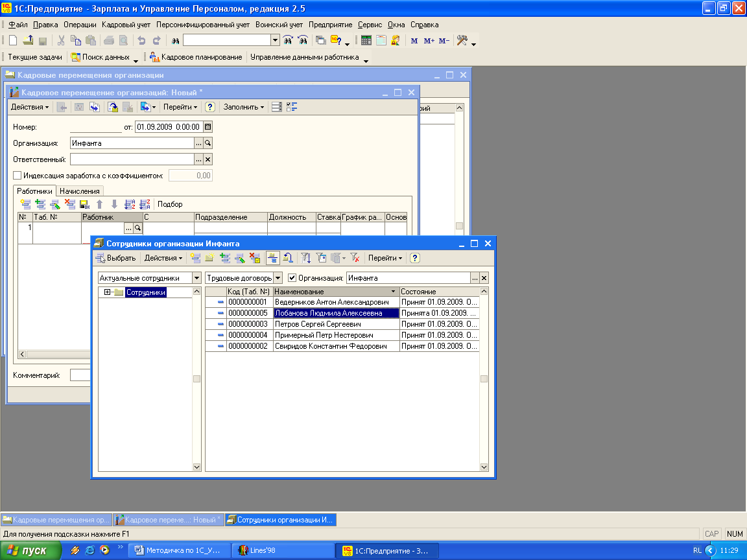The image size is (747, 560).
Task: Open the calculator icon in main toolbar
Action: (x=366, y=40)
